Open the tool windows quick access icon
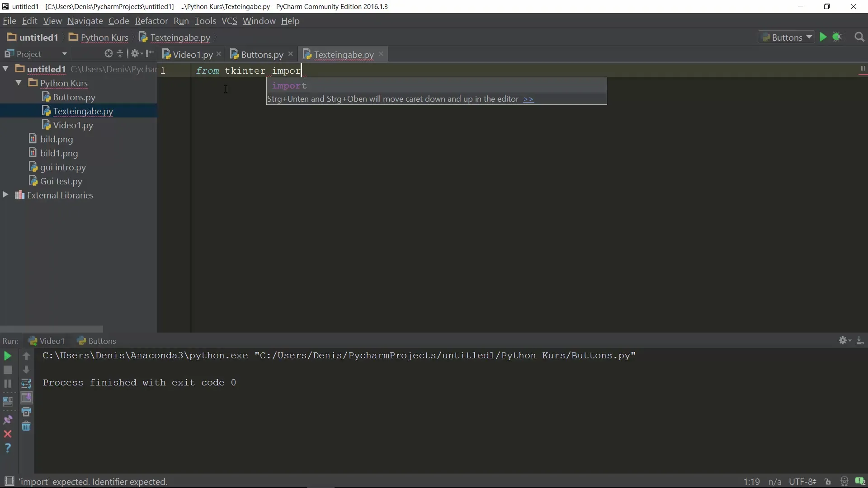Viewport: 868px width, 488px height. click(9, 481)
